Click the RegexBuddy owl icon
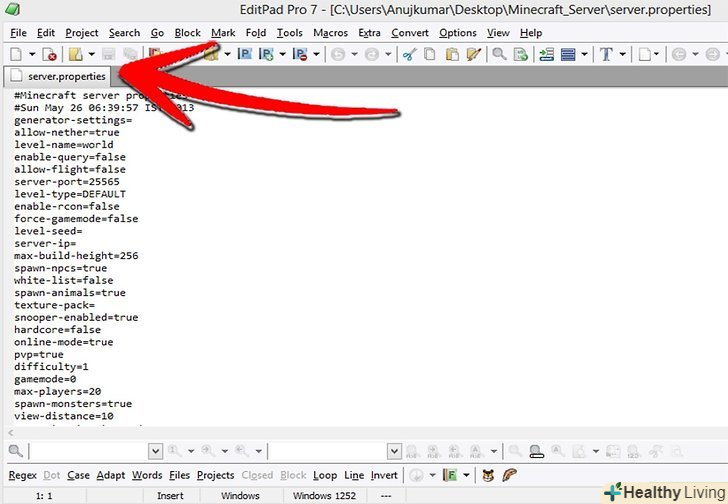 (488, 475)
